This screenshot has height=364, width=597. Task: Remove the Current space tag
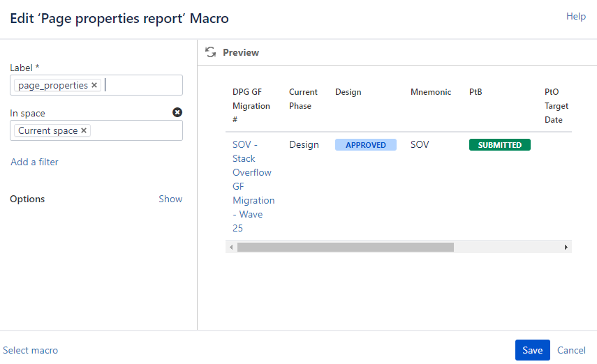[84, 130]
